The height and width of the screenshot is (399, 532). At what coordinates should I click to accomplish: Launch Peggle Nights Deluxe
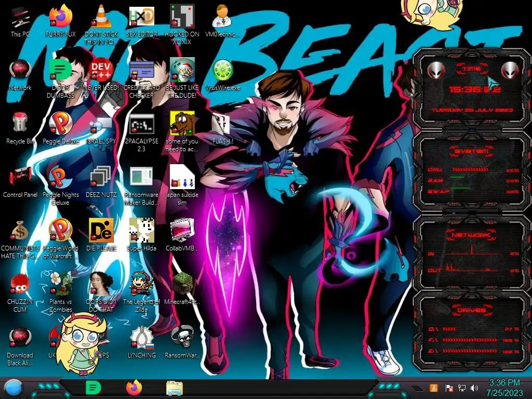tap(60, 186)
